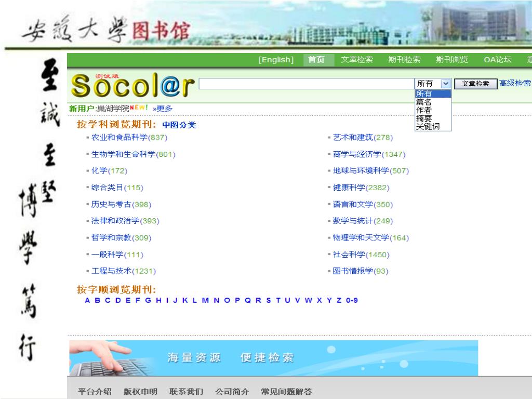Browse 历史与考古(398) journals

pos(121,205)
